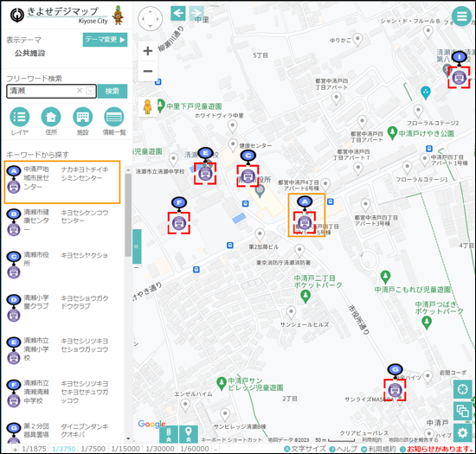The image size is (476, 454).
Task: Set map scale to 1/15000
Action: point(125,449)
